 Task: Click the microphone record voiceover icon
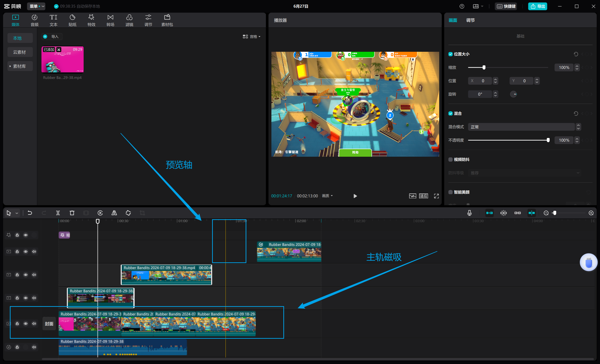tap(469, 213)
